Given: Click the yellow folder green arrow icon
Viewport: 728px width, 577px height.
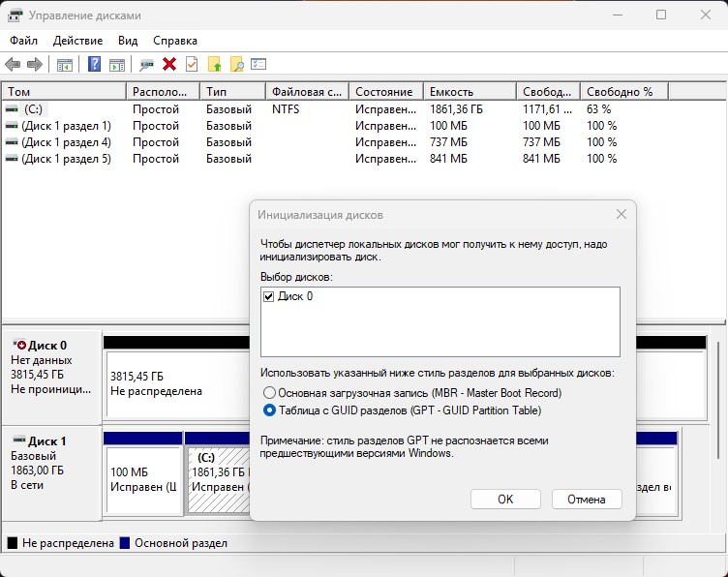Looking at the screenshot, I should coord(215,64).
